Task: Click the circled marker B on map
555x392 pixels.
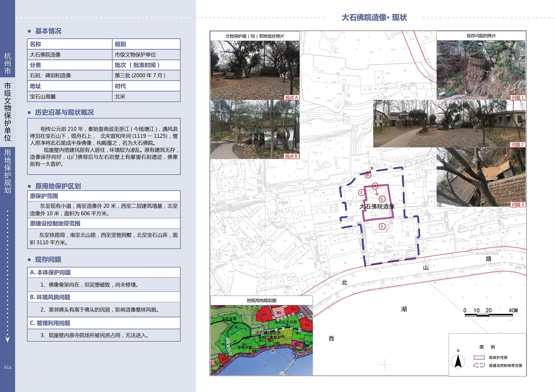Action: tap(368, 175)
